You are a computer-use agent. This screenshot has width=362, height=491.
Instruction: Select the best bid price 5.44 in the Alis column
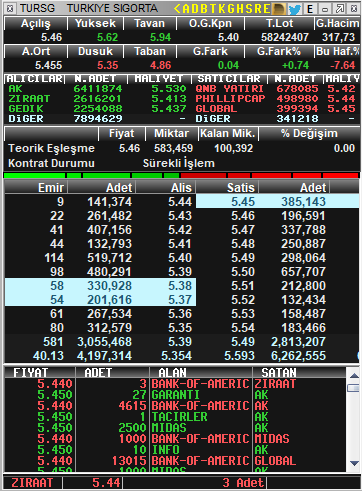(180, 202)
